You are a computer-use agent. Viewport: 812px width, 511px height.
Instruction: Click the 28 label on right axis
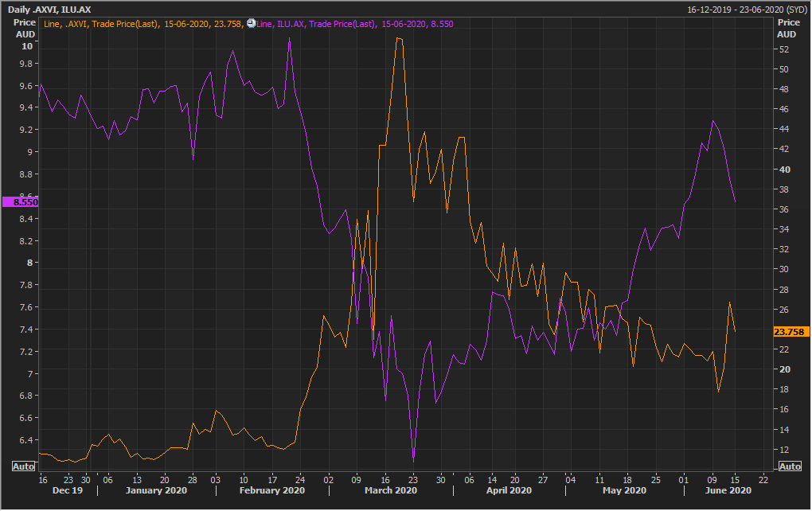pos(784,290)
